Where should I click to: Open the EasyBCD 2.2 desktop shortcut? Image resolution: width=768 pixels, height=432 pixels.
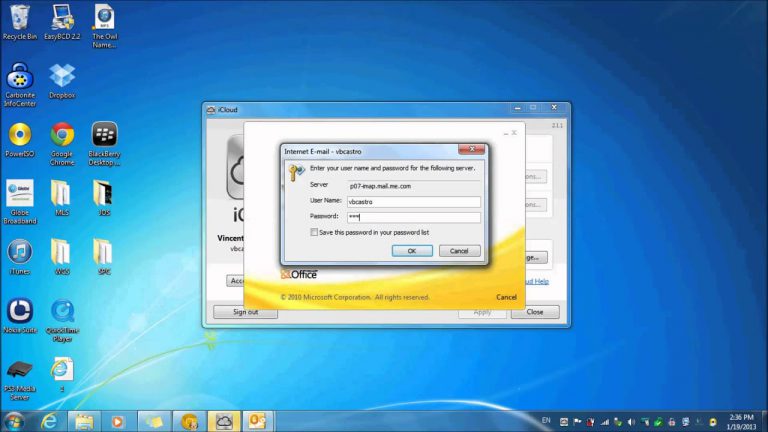(62, 22)
